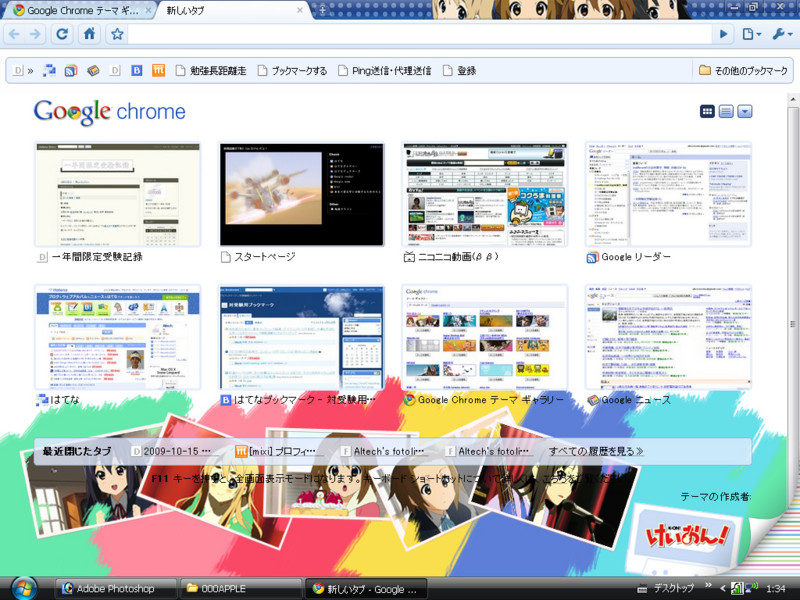Open the Google News bookmark icon
This screenshot has width=800, height=600.
[93, 70]
